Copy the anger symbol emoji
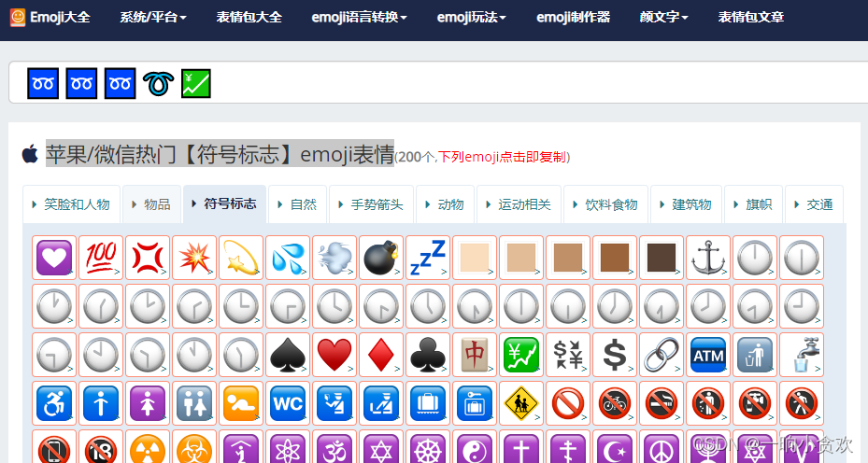The image size is (868, 463). point(148,258)
